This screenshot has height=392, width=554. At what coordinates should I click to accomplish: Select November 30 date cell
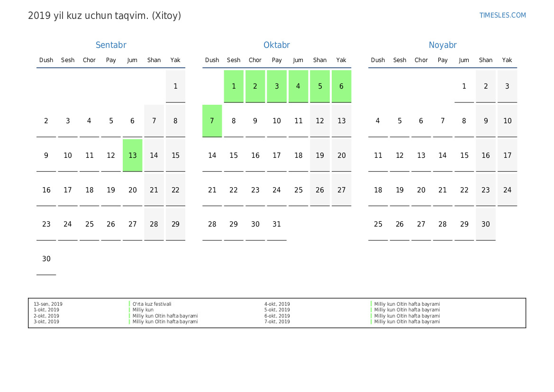tap(486, 224)
